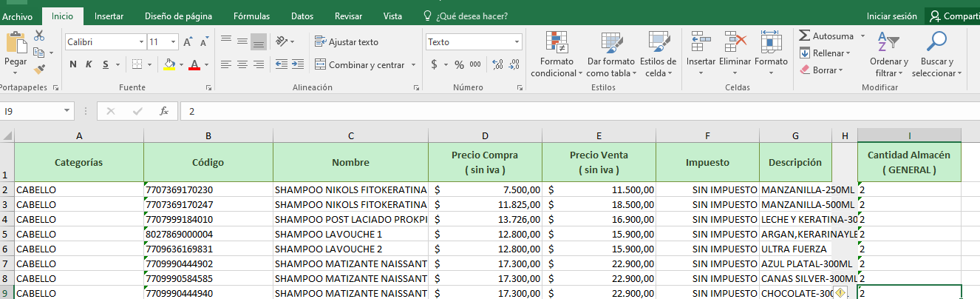Increase indent
Viewport: 980px width, 299px height.
pyautogui.click(x=298, y=64)
